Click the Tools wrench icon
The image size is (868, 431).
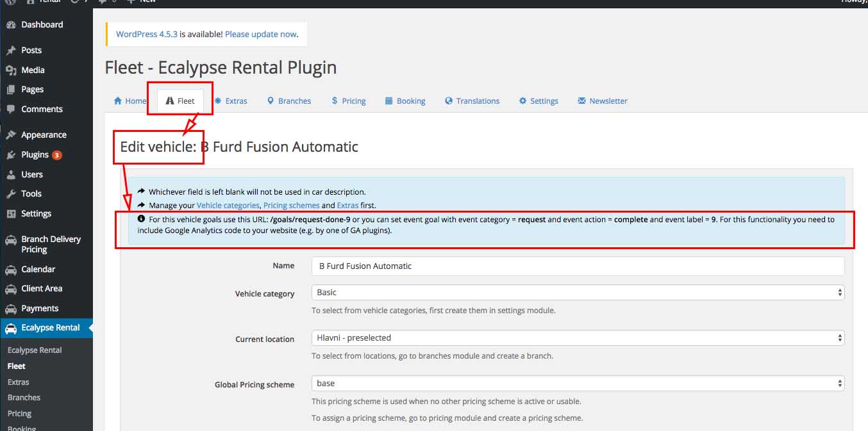point(10,194)
